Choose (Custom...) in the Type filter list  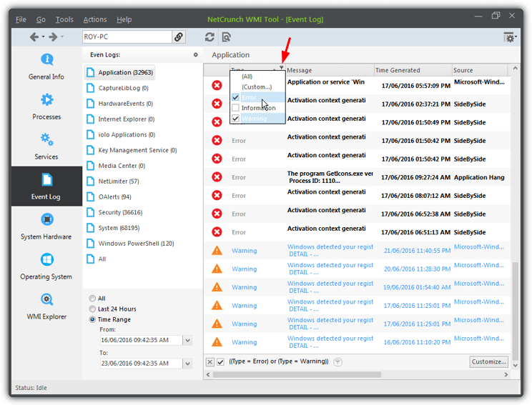pyautogui.click(x=257, y=86)
